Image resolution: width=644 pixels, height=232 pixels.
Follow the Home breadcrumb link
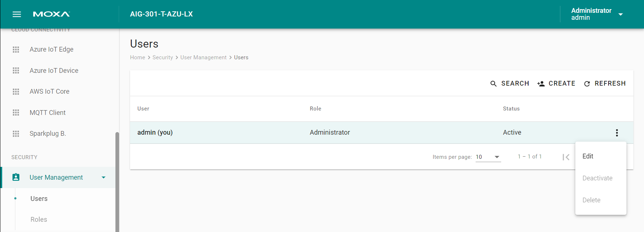137,57
